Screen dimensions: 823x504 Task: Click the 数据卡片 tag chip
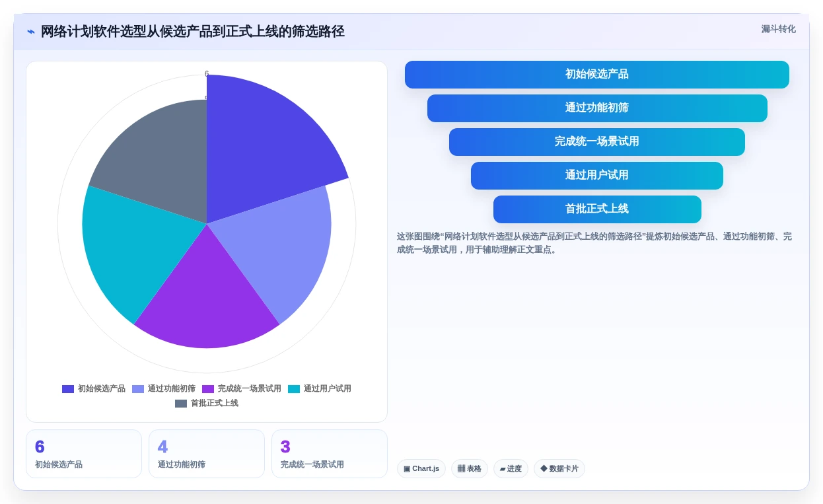[x=559, y=469]
